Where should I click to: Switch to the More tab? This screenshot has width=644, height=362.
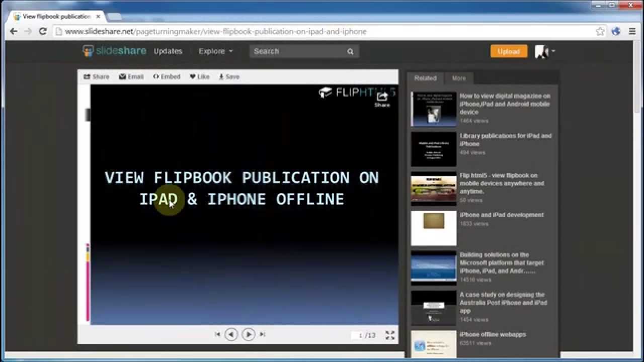coord(459,78)
